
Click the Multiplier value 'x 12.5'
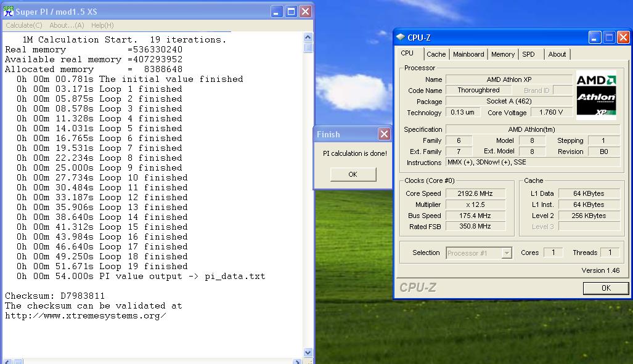click(x=475, y=204)
